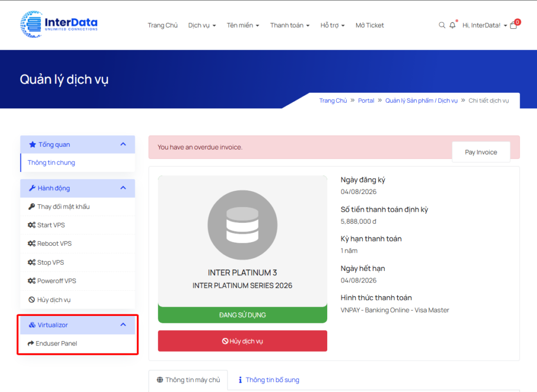Viewport: 537px width, 392px height.
Task: Open the Thanh toán dropdown menu
Action: coord(289,25)
